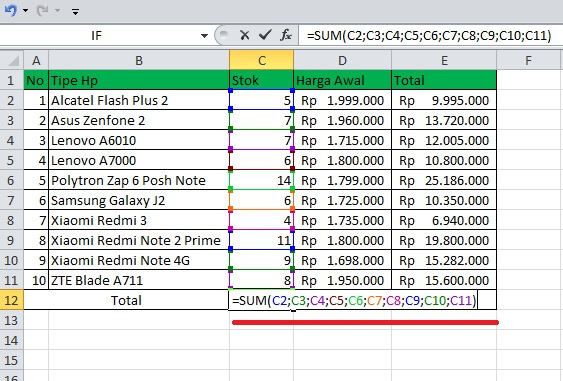
Task: Select total 'Rp 12.005.000'
Action: (444, 140)
